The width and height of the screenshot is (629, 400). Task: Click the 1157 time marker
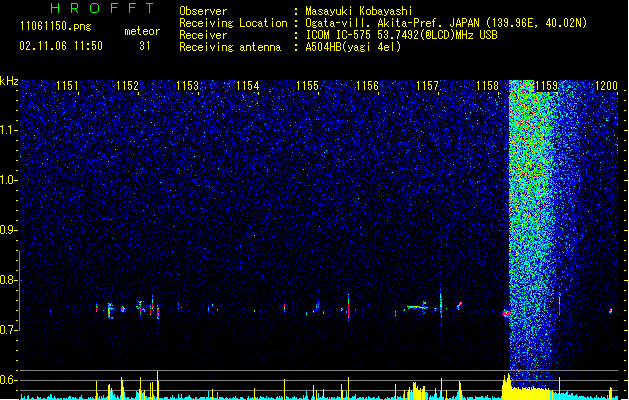(x=428, y=86)
